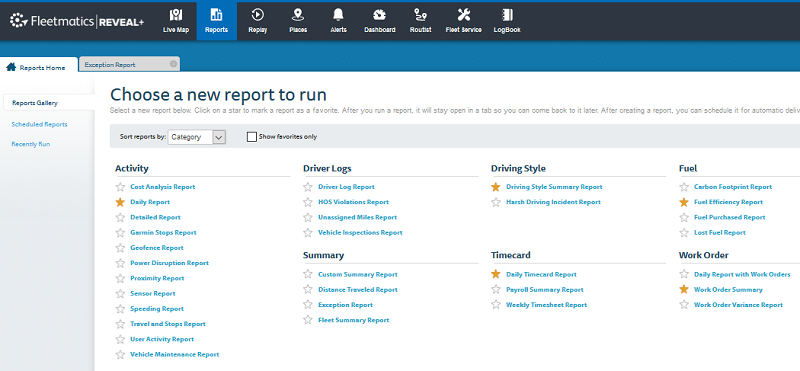Open the Places icon in navbar
800x371 pixels.
tap(298, 15)
